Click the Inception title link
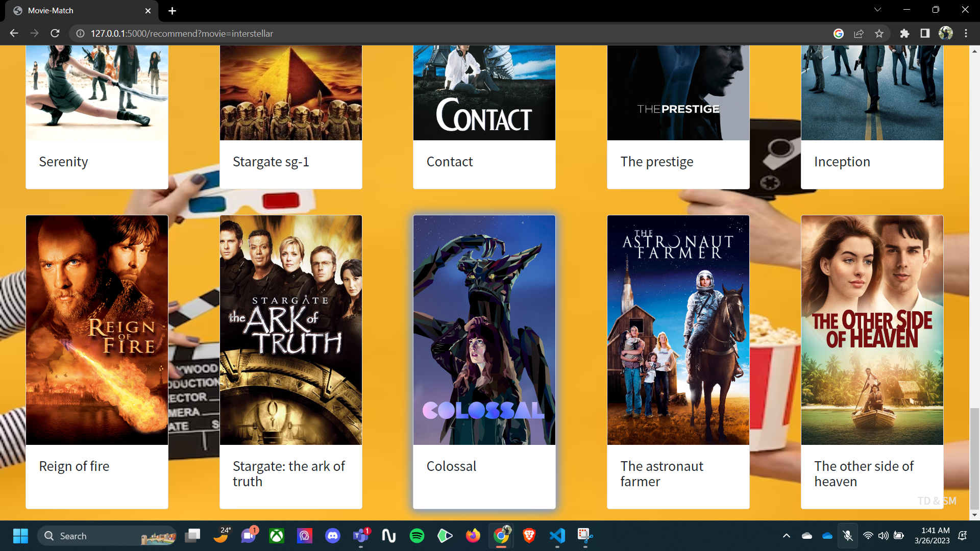Viewport: 980px width, 551px height. coord(842,162)
